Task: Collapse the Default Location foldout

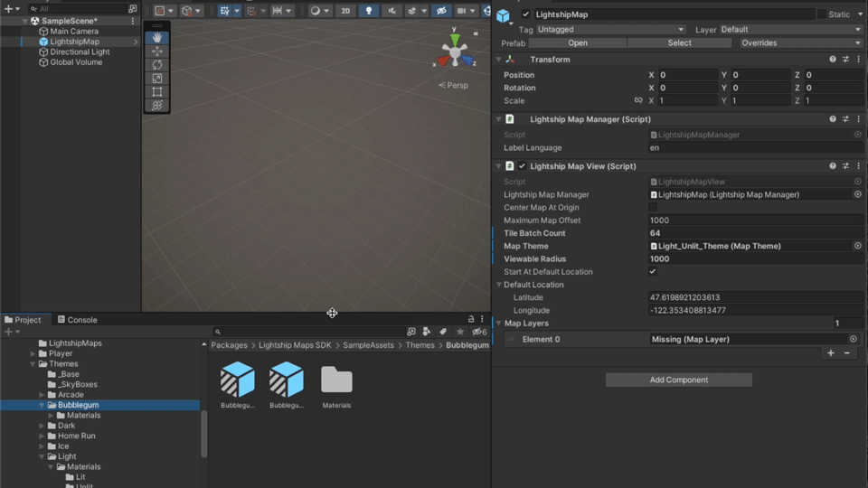Action: click(x=499, y=285)
